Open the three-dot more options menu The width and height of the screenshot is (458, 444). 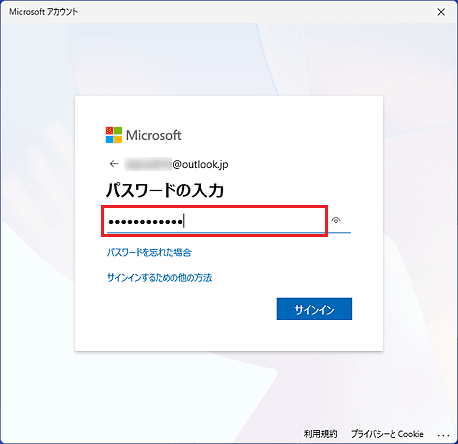443,435
